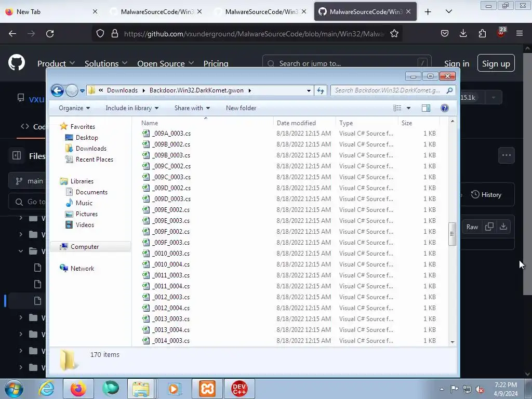Click the C# file icon for _009D_0002.cs
The height and width of the screenshot is (399, 532).
[146, 188]
